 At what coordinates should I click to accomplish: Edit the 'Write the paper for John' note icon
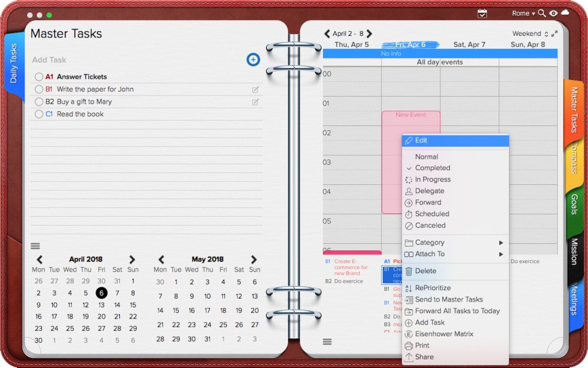255,89
